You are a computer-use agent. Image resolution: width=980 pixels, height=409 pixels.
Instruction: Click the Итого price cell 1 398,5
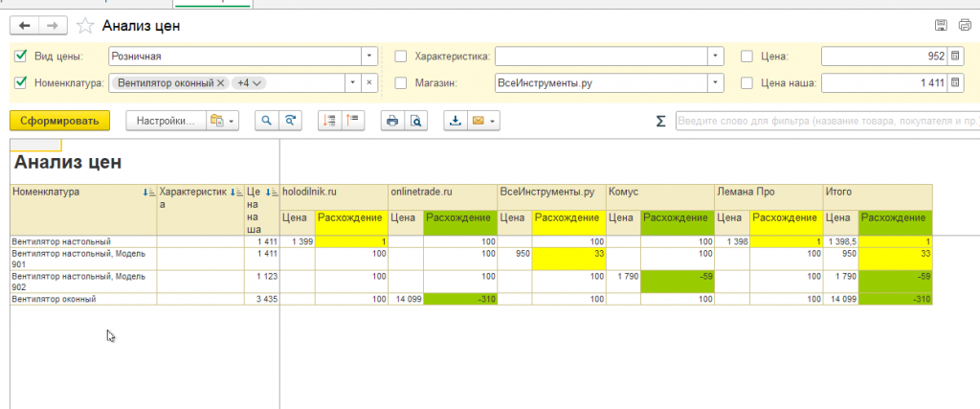tap(841, 241)
